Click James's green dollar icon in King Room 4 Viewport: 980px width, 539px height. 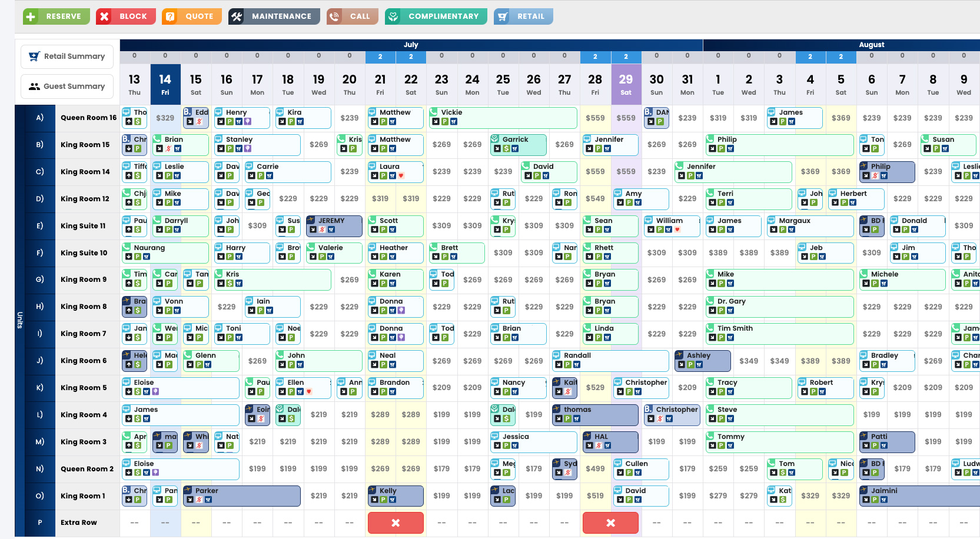(x=138, y=419)
